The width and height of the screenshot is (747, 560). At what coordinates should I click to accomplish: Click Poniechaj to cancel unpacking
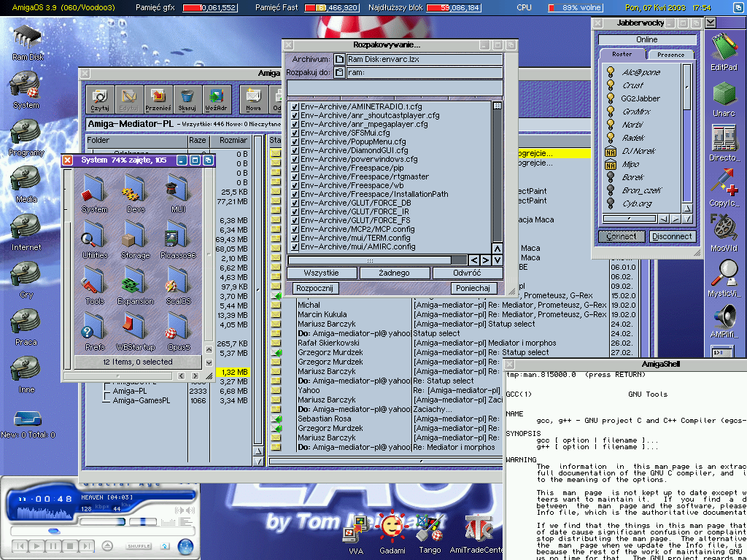pyautogui.click(x=473, y=288)
